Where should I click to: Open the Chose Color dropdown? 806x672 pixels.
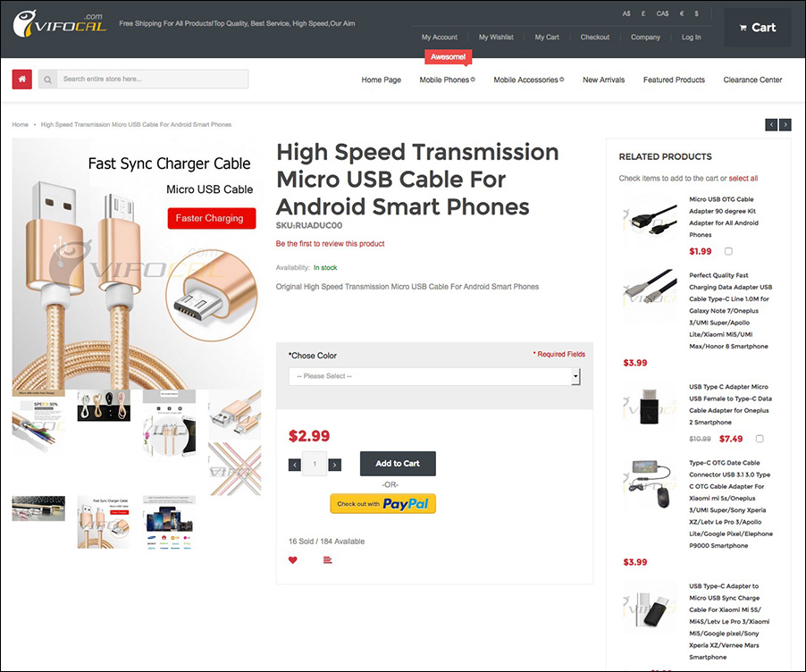coord(434,376)
